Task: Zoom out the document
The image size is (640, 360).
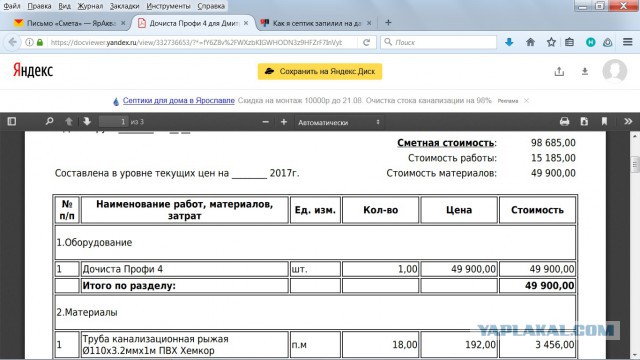Action: pos(266,122)
